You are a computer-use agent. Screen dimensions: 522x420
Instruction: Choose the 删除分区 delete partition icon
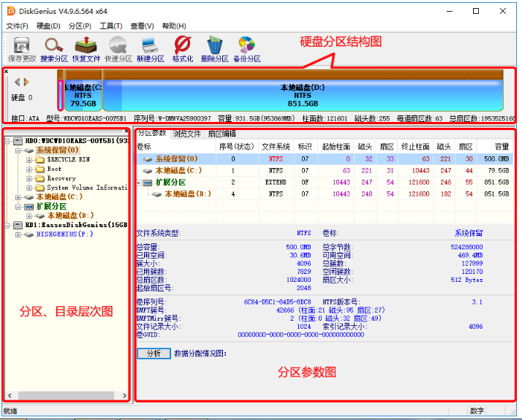[215, 49]
